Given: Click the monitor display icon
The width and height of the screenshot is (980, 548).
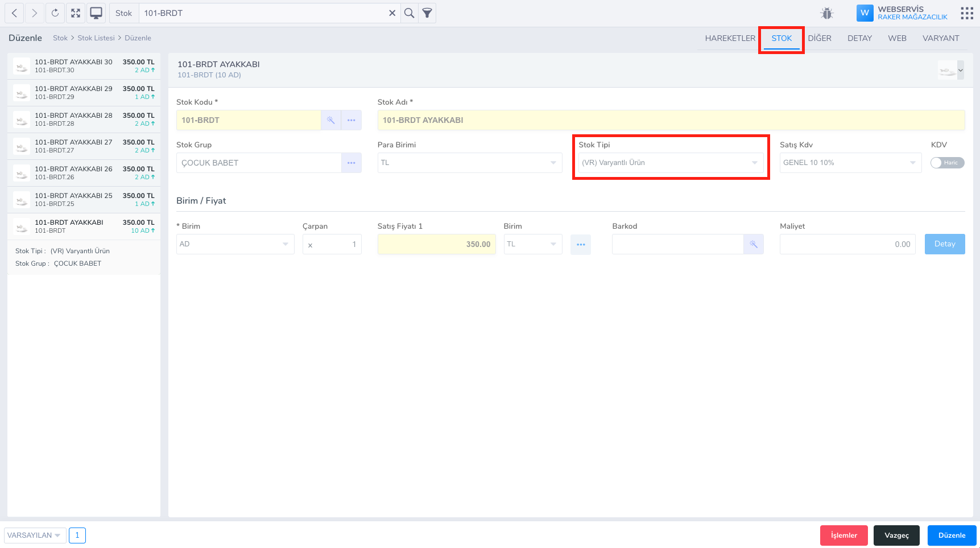Looking at the screenshot, I should pyautogui.click(x=96, y=13).
